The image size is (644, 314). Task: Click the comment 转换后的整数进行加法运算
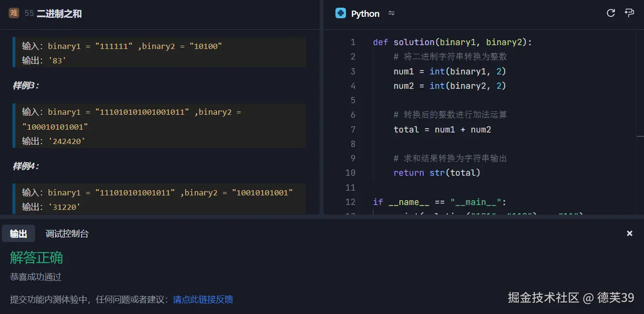pyautogui.click(x=450, y=115)
